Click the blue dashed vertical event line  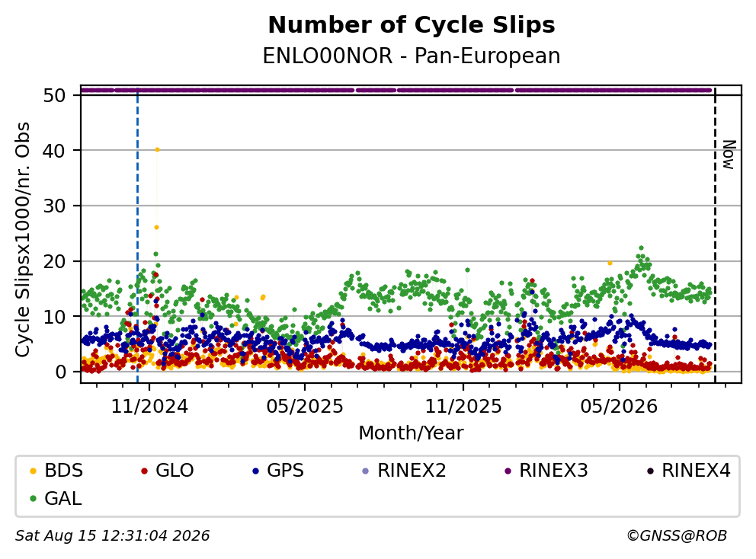tap(137, 236)
